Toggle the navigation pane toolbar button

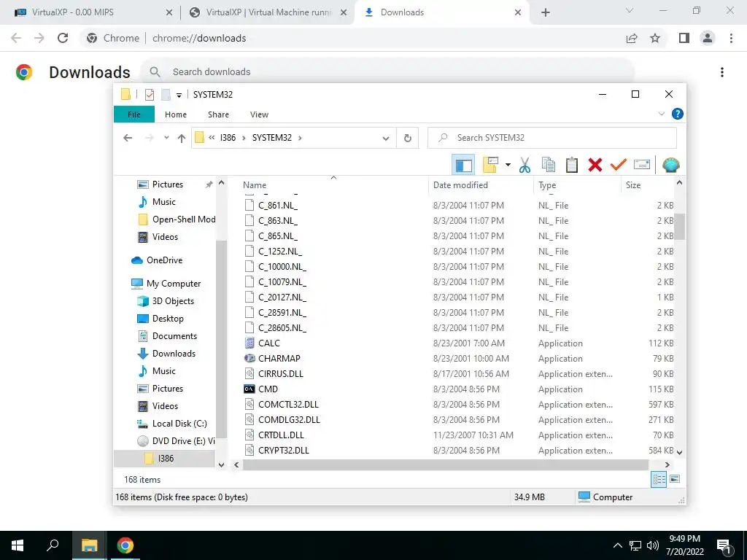coord(463,166)
